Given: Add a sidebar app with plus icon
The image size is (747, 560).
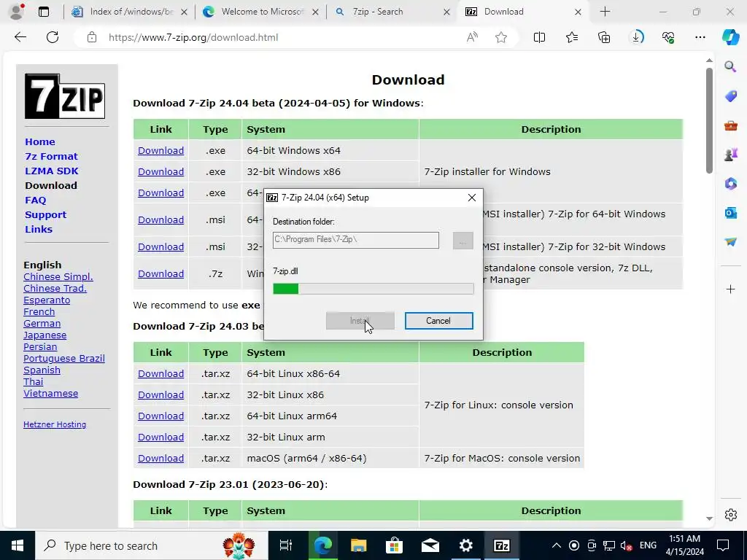Looking at the screenshot, I should (730, 289).
